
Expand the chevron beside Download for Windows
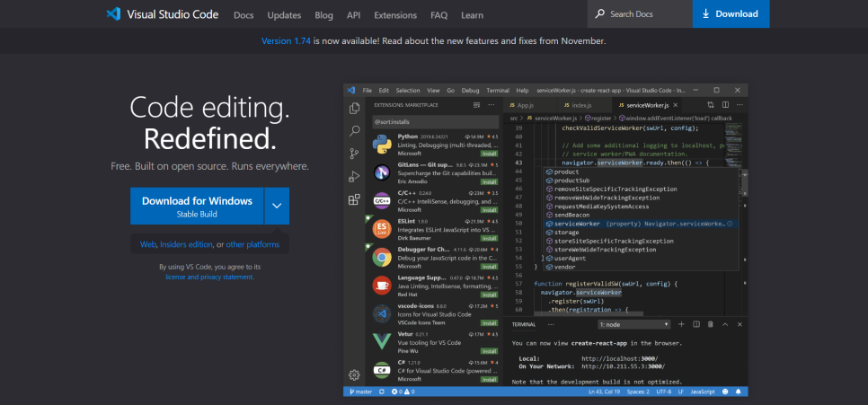pyautogui.click(x=277, y=206)
